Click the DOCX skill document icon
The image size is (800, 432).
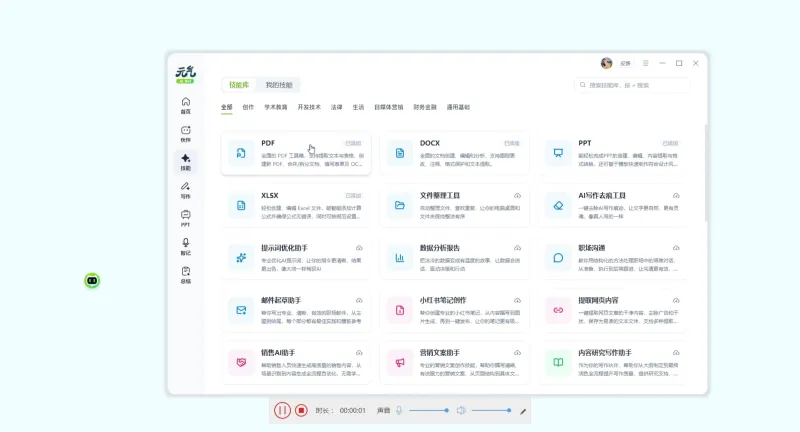pyautogui.click(x=399, y=153)
